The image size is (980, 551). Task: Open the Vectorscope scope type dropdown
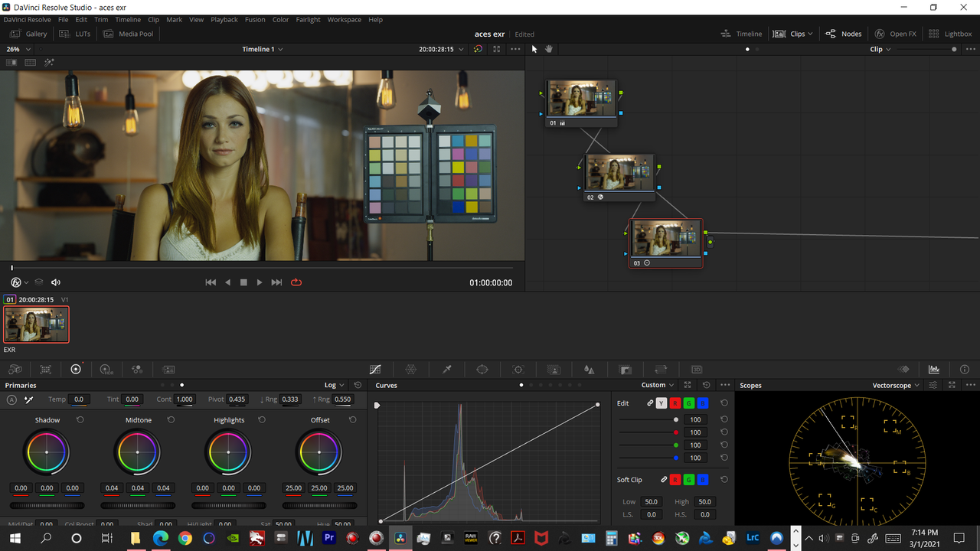point(894,386)
